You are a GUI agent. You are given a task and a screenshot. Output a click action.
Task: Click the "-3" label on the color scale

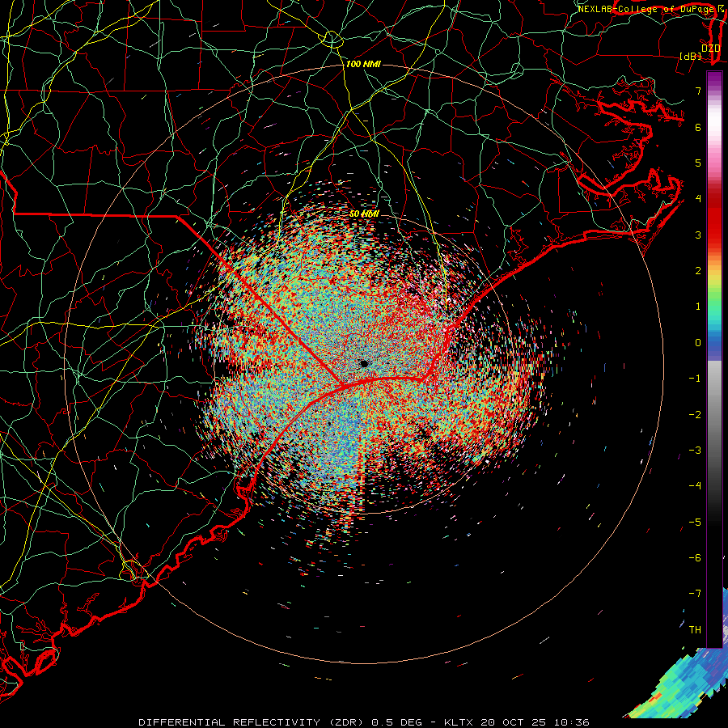coord(695,451)
